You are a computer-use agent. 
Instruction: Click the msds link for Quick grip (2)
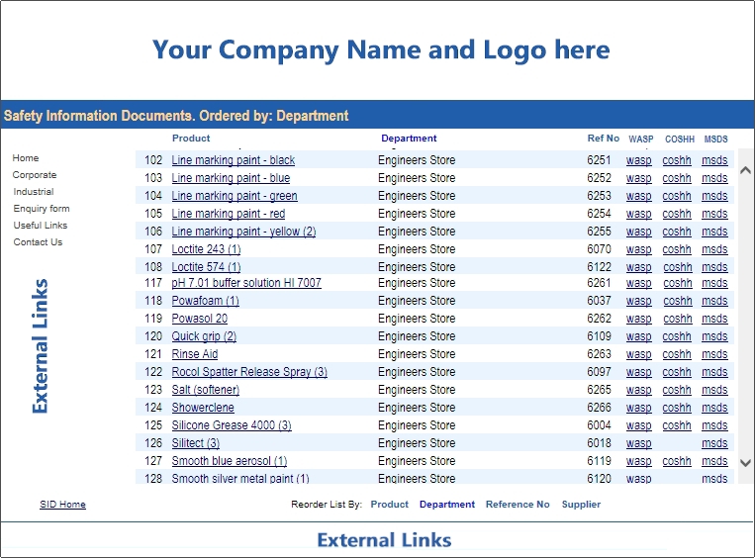(714, 336)
